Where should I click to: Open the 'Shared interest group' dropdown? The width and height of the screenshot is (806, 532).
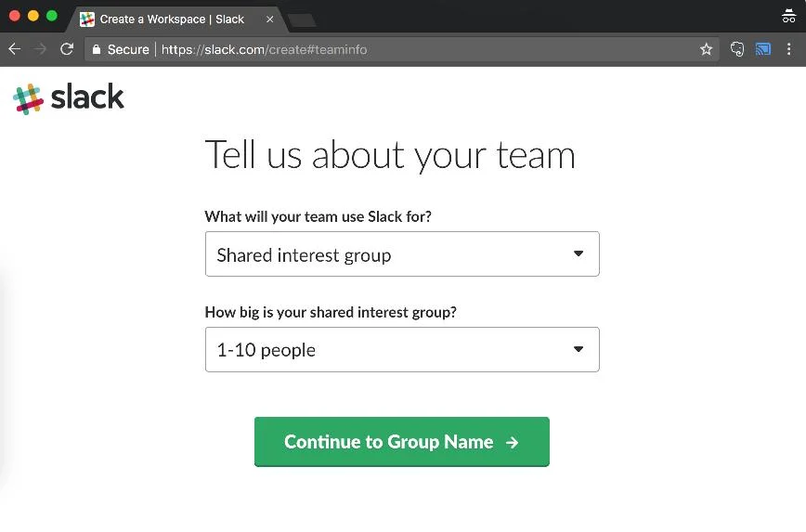point(402,253)
